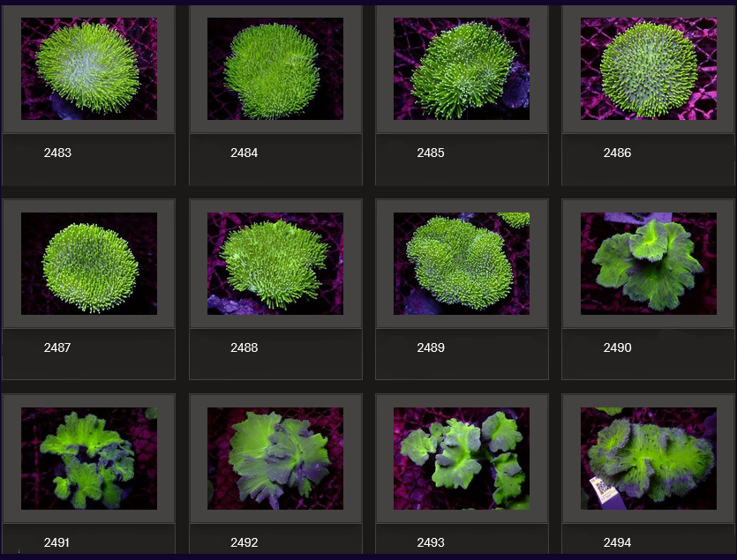Open coral thumbnail numbered 2491

(89, 459)
